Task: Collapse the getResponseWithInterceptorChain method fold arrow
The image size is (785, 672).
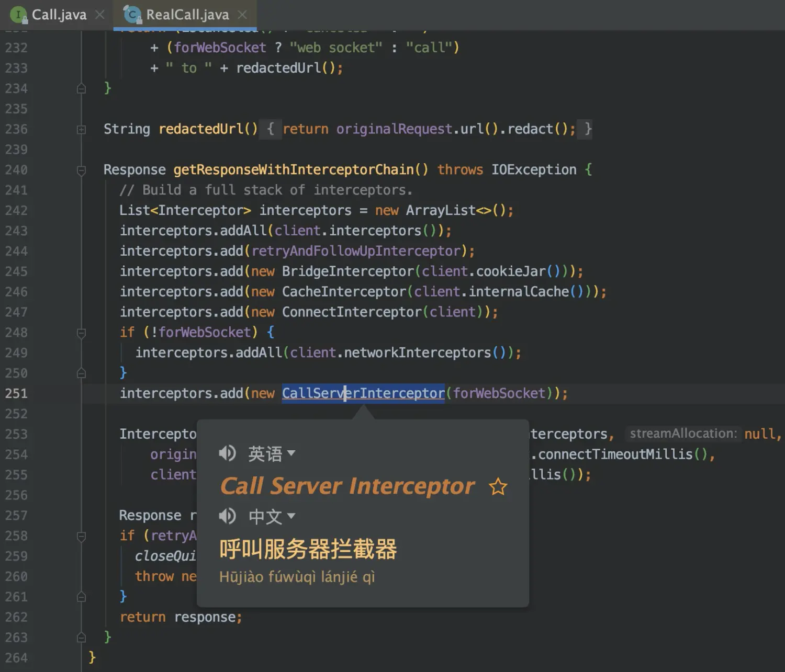Action: click(x=81, y=169)
